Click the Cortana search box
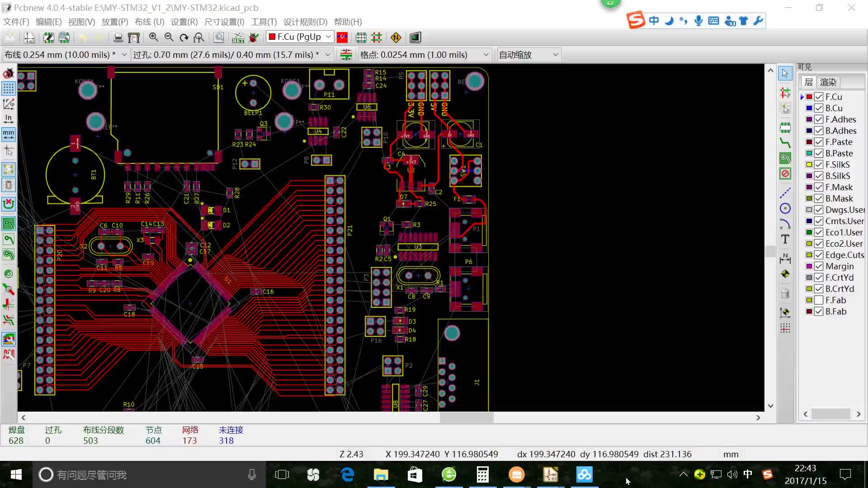The width and height of the screenshot is (868, 488). pyautogui.click(x=149, y=474)
